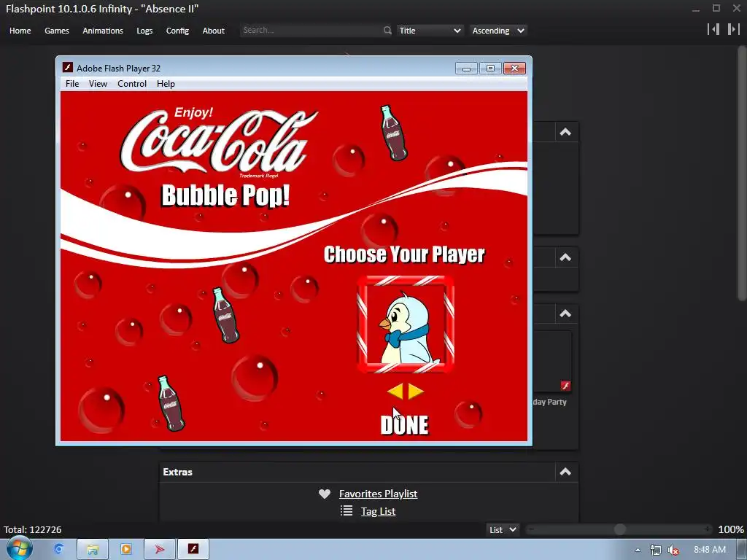Viewport: 747px width, 560px height.
Task: Click the Flash icon on game thumbnail
Action: click(565, 386)
